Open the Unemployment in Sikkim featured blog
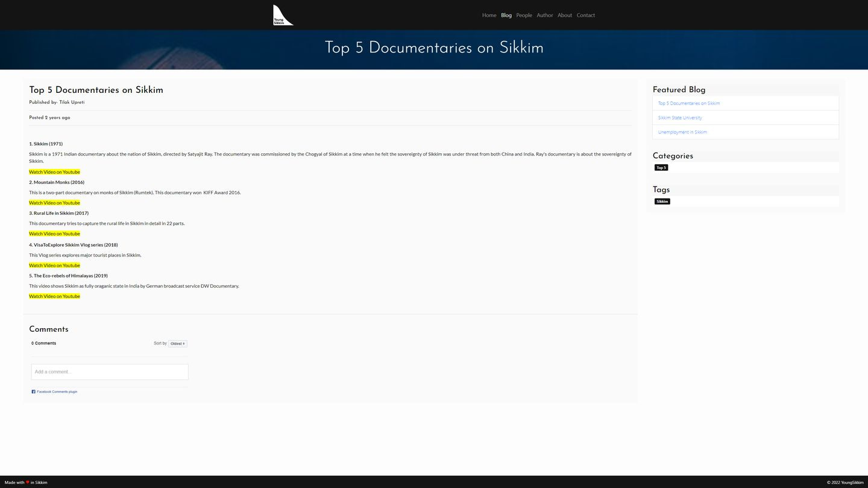The width and height of the screenshot is (868, 488). click(x=682, y=132)
